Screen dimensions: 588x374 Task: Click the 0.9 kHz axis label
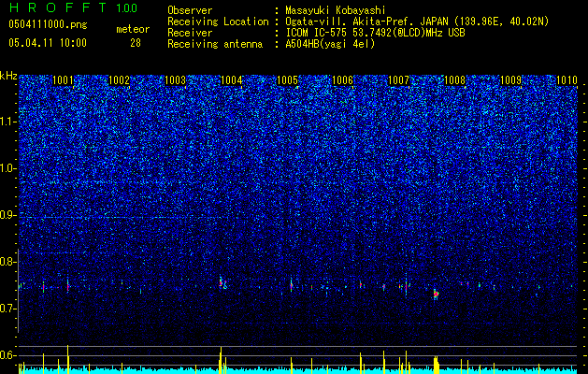point(8,215)
